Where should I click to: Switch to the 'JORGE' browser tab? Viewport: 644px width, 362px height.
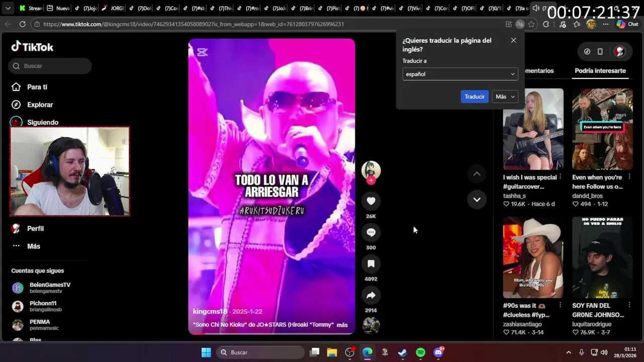[x=112, y=8]
